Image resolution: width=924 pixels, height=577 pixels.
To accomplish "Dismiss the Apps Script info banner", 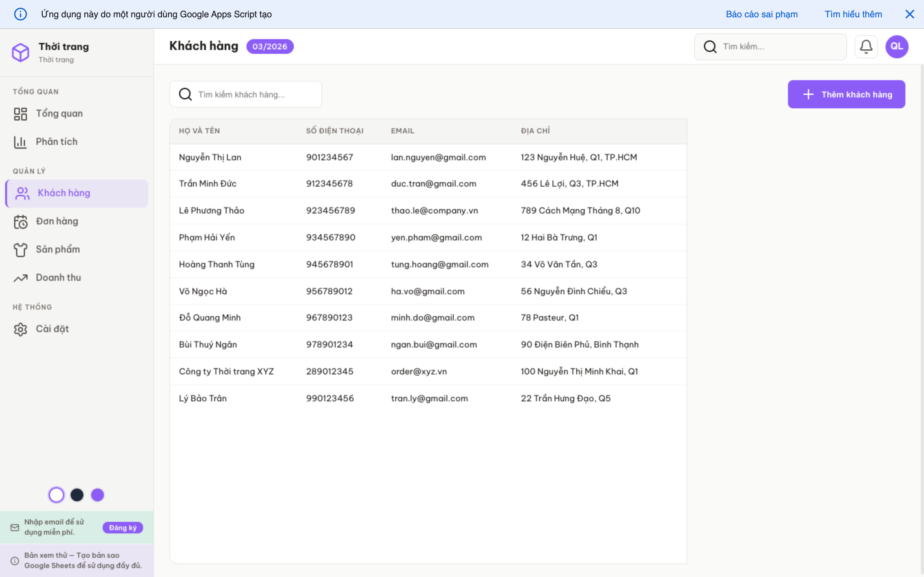I will click(x=910, y=14).
